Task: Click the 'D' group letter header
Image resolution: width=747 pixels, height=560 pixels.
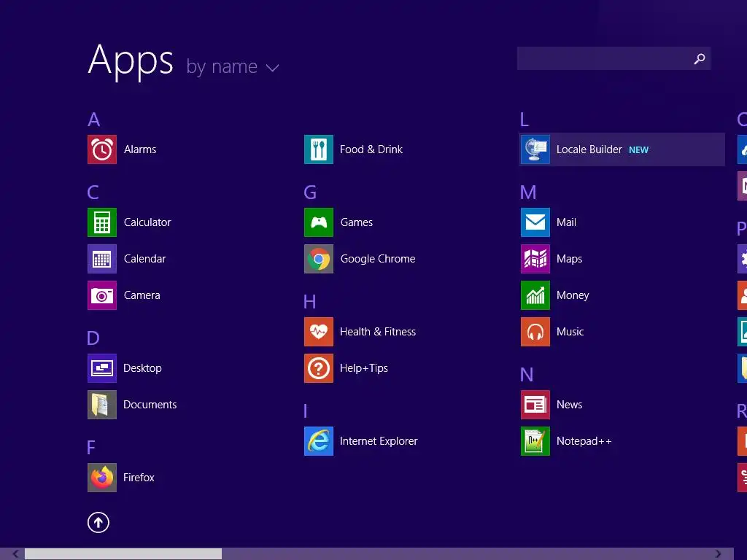Action: point(93,338)
